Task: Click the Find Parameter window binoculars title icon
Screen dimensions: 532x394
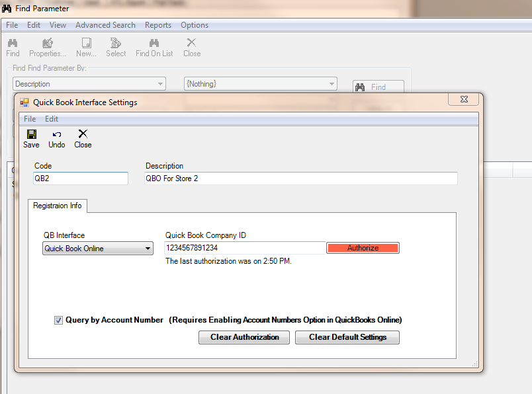Action: (7, 8)
